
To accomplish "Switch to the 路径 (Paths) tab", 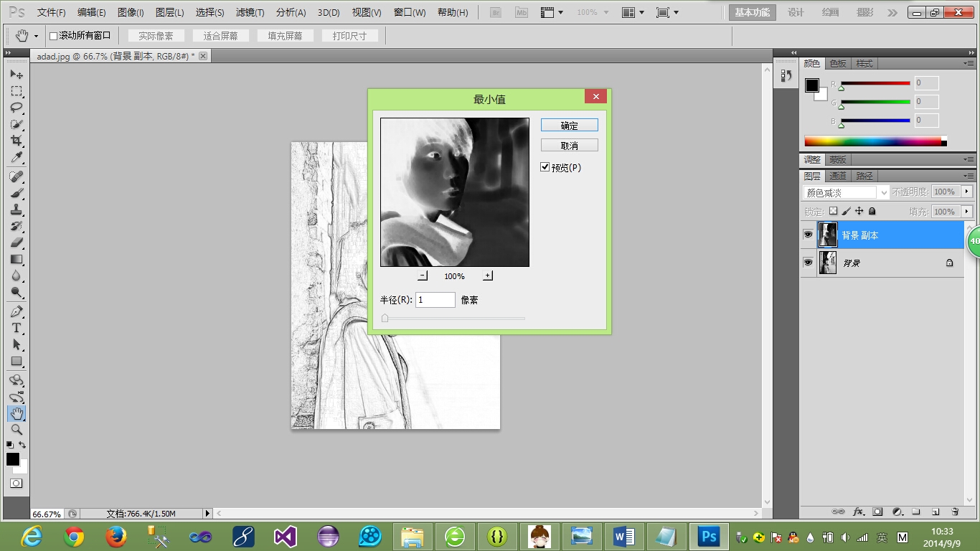I will click(864, 176).
